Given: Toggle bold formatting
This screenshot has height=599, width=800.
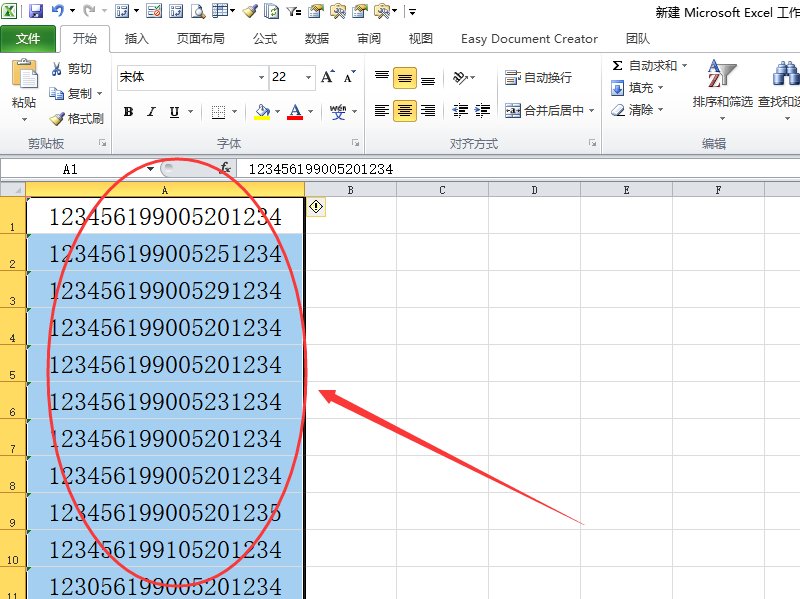Looking at the screenshot, I should [x=128, y=111].
